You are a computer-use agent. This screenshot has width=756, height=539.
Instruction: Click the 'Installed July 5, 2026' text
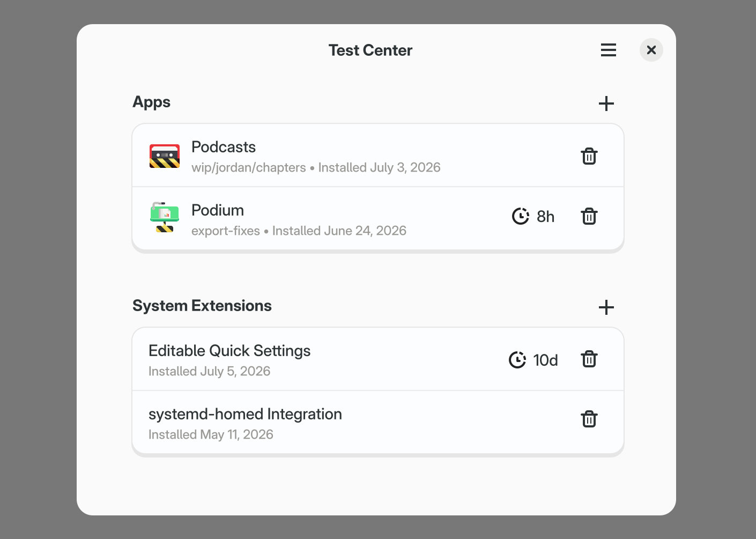click(209, 371)
